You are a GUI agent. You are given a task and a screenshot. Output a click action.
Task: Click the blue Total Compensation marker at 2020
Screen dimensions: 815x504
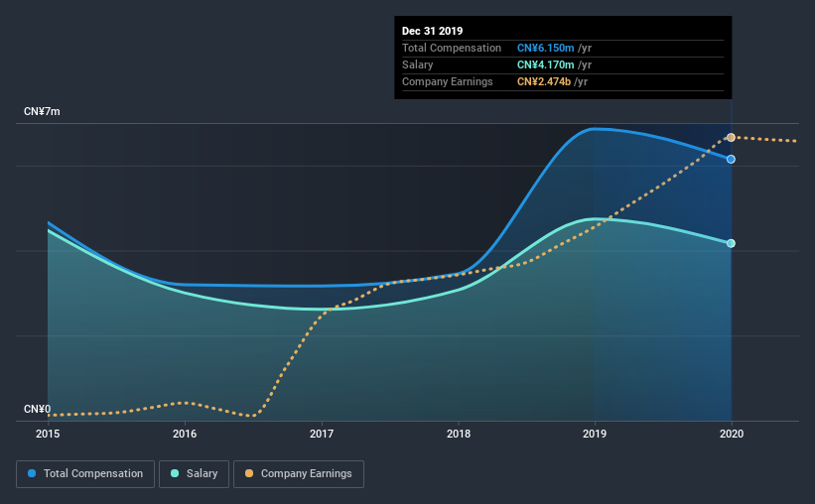click(731, 159)
